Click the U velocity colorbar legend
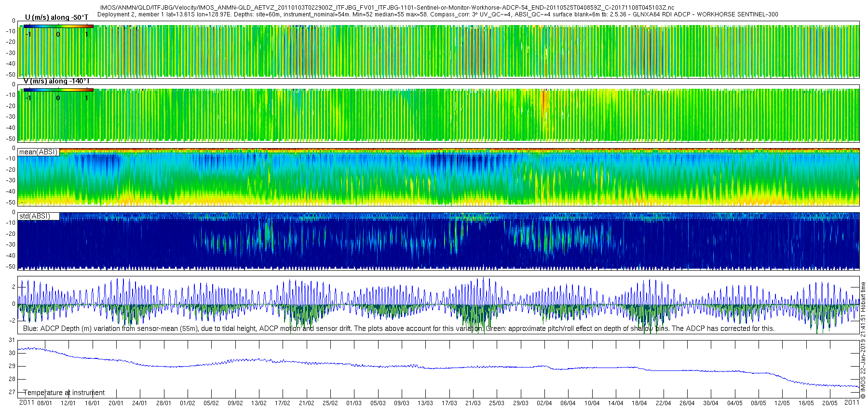The width and height of the screenshot is (868, 410). [x=58, y=31]
